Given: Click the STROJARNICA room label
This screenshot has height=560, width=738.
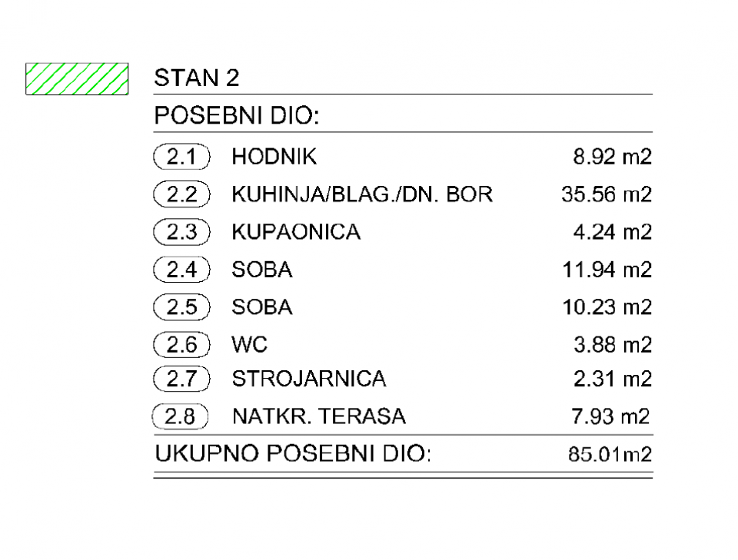Looking at the screenshot, I should pos(309,379).
